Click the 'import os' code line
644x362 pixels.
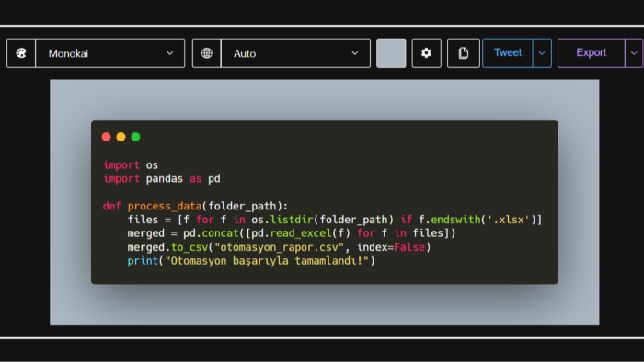tap(131, 165)
